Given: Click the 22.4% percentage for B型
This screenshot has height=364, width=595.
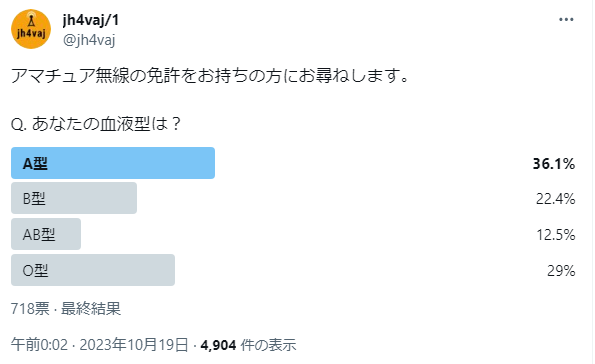Looking at the screenshot, I should point(555,199).
